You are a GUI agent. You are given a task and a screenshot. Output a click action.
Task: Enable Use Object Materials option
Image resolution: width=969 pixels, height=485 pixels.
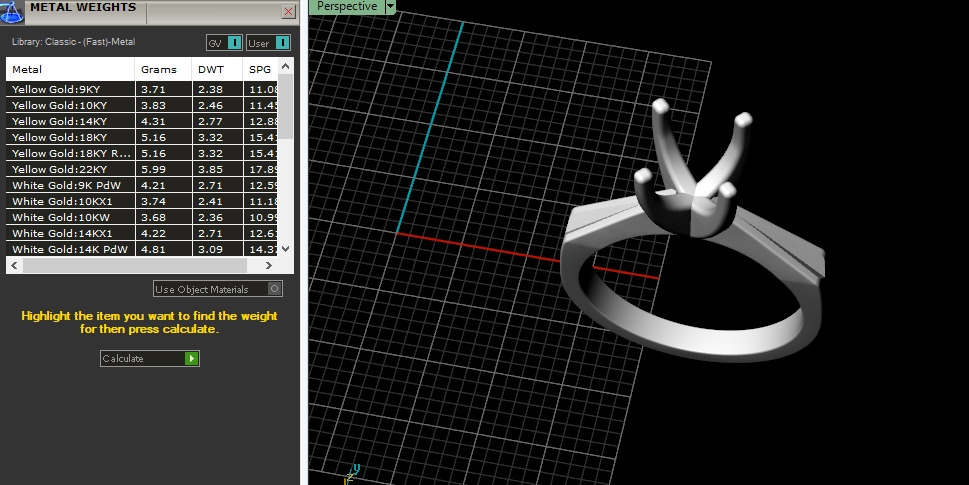218,289
